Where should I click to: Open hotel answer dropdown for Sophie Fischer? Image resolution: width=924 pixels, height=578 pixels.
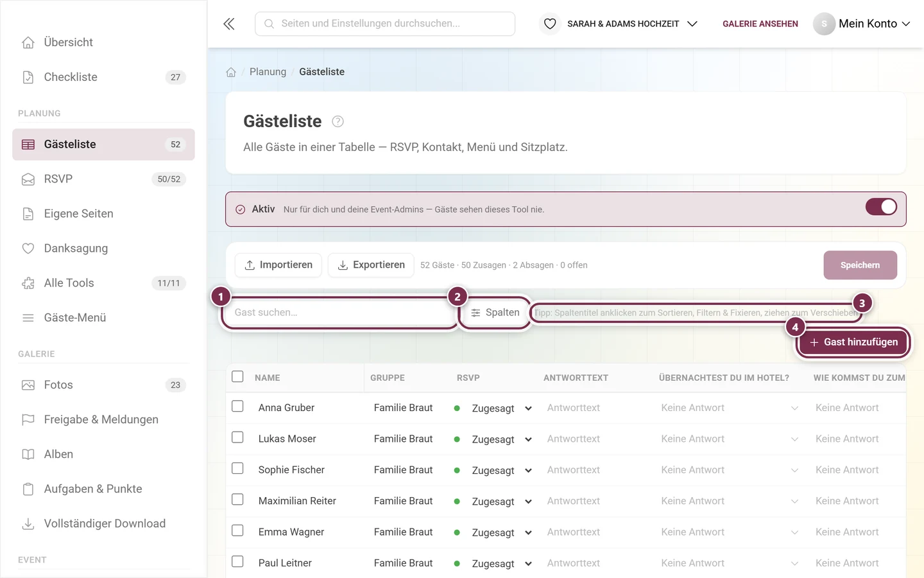click(x=730, y=470)
